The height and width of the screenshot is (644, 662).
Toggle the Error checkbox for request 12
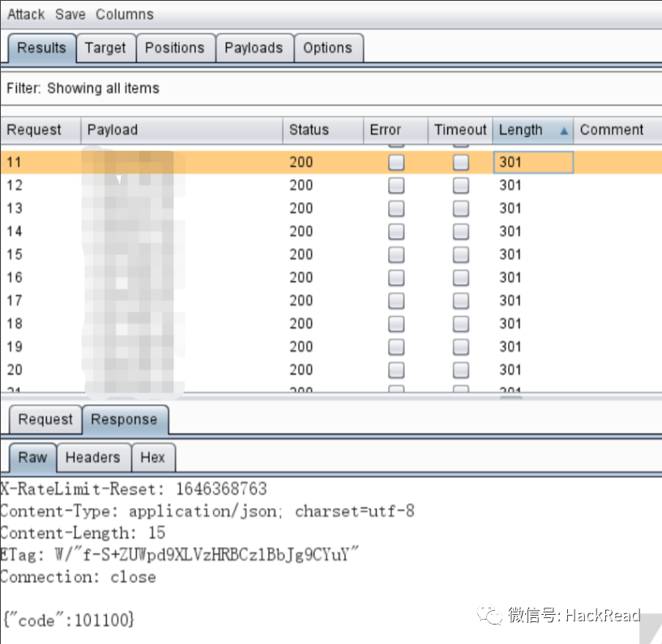coord(395,185)
